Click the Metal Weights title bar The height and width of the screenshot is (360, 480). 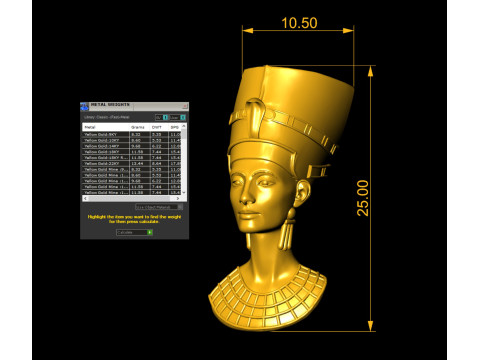[x=135, y=106]
